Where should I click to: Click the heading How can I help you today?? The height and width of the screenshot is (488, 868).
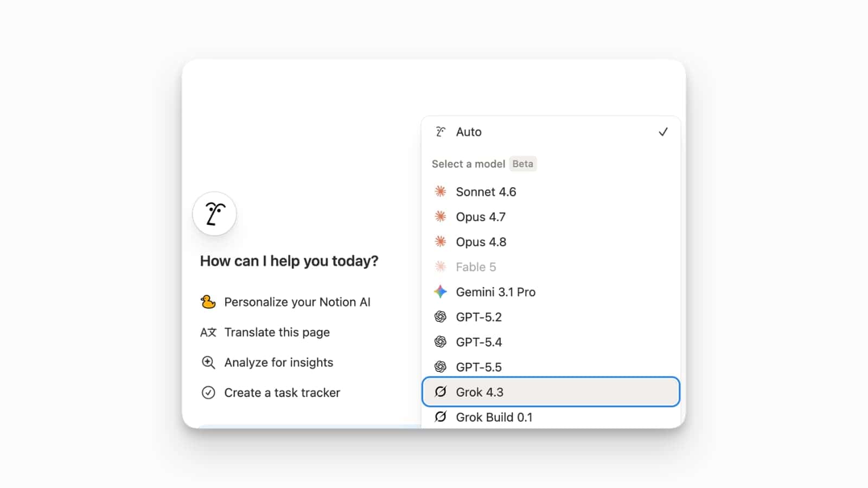pos(289,261)
